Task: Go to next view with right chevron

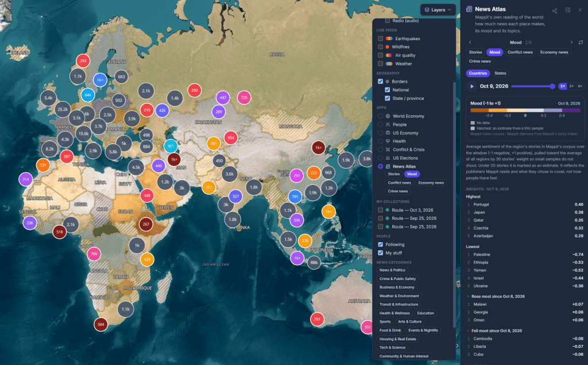Action: (571, 42)
